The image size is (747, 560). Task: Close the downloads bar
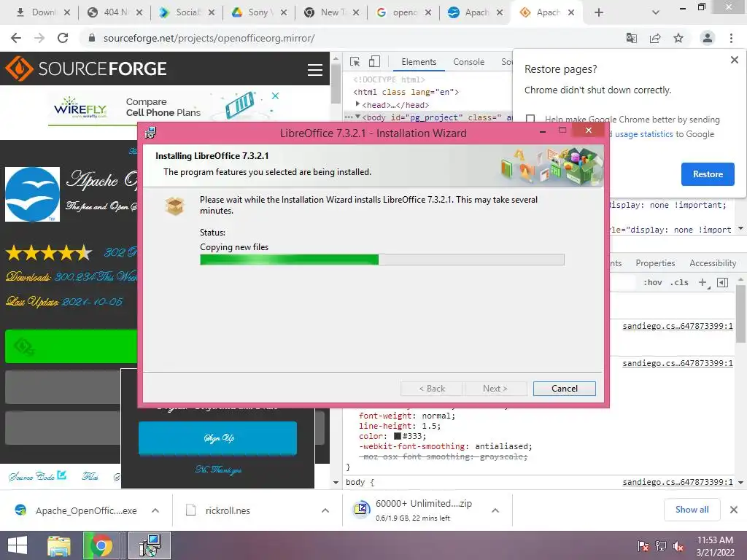(x=734, y=510)
